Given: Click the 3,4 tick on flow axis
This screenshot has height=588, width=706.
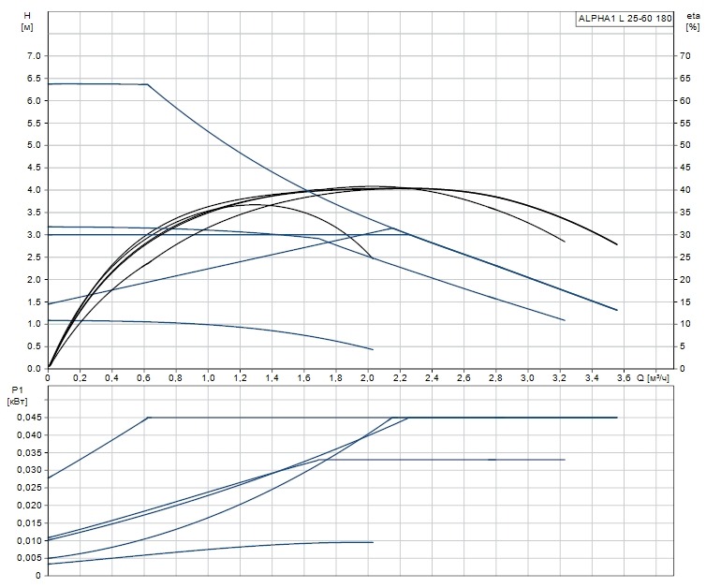Looking at the screenshot, I should [x=592, y=378].
